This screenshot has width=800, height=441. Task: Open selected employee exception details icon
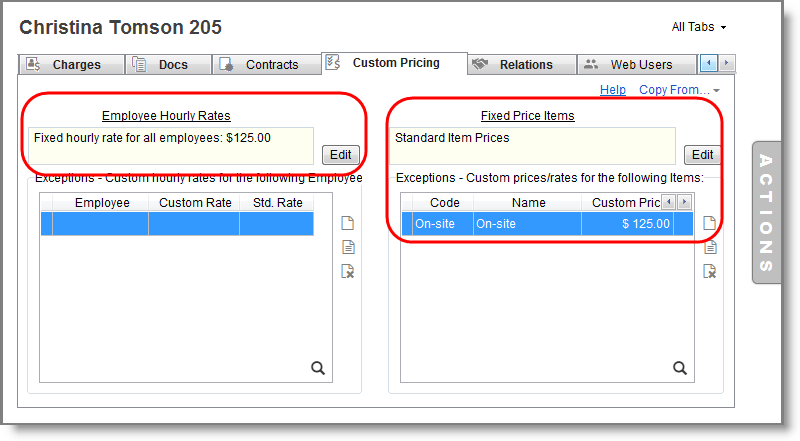tap(348, 247)
